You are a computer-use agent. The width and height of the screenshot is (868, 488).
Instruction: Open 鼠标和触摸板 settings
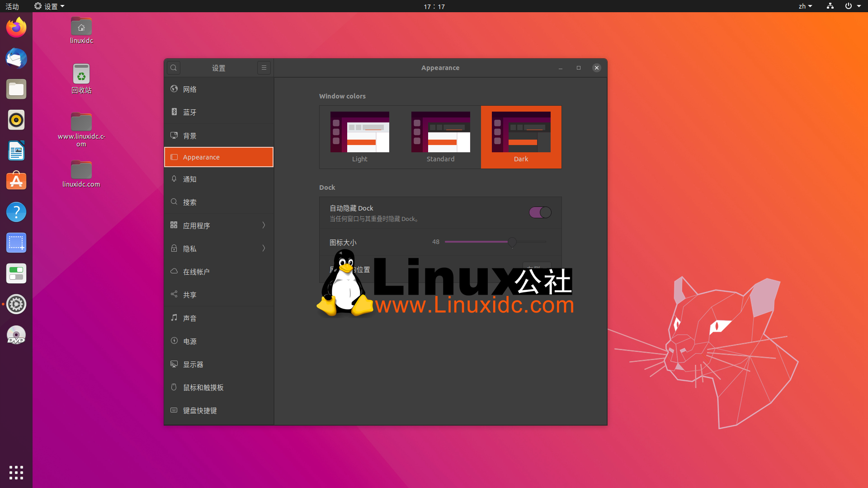202,387
